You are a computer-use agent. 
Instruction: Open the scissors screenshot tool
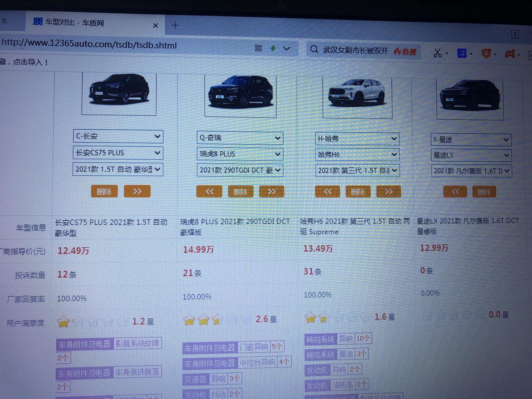(438, 53)
